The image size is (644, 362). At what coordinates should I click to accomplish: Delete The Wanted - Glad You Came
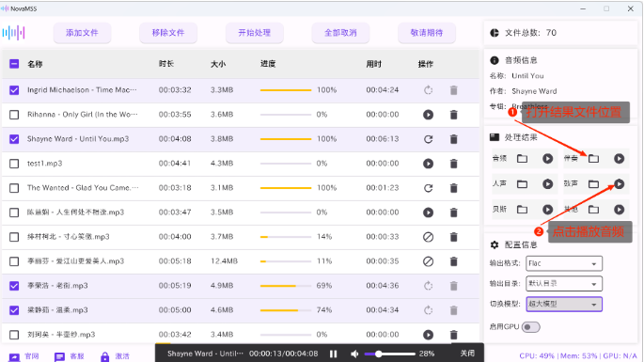click(453, 188)
